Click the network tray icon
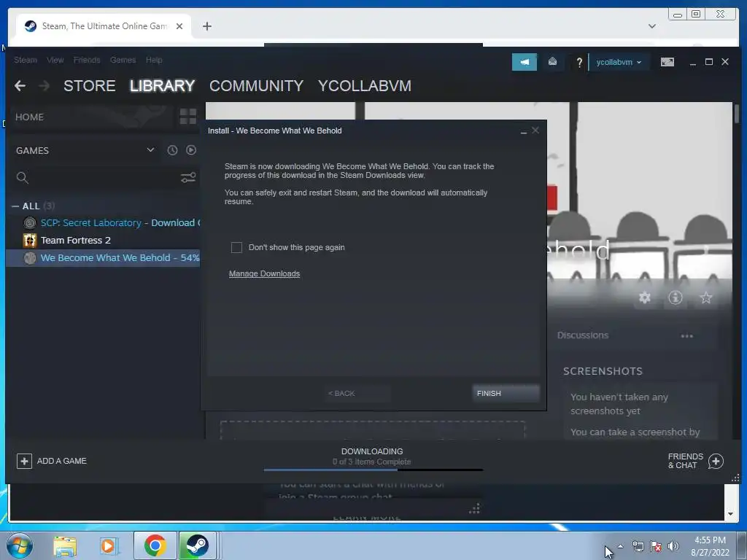The width and height of the screenshot is (747, 560). coord(638,546)
